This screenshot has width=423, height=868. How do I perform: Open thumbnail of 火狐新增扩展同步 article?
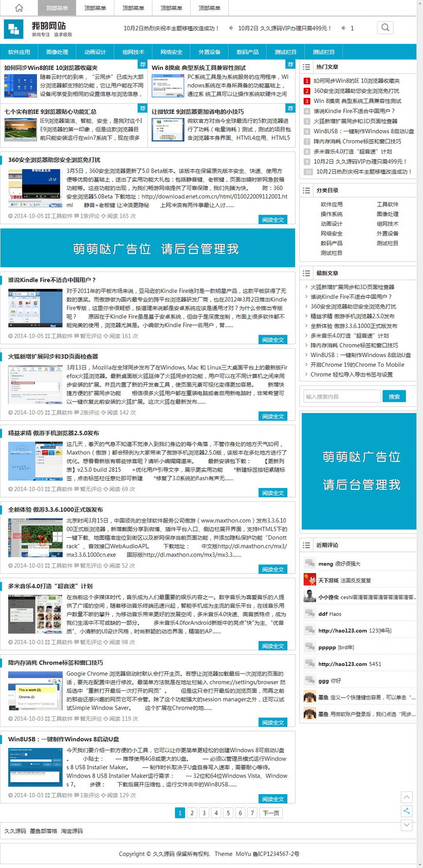click(36, 385)
